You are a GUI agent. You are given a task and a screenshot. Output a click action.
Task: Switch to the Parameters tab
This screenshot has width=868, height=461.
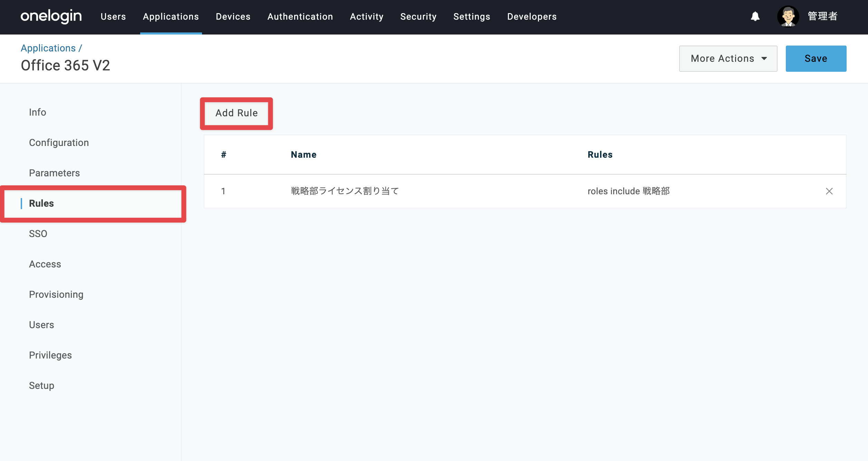click(x=55, y=173)
